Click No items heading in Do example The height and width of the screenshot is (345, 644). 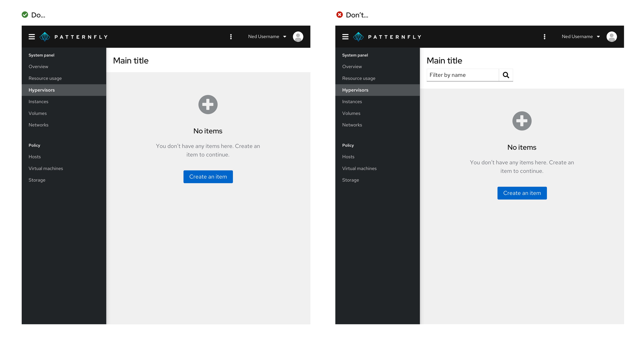point(208,131)
